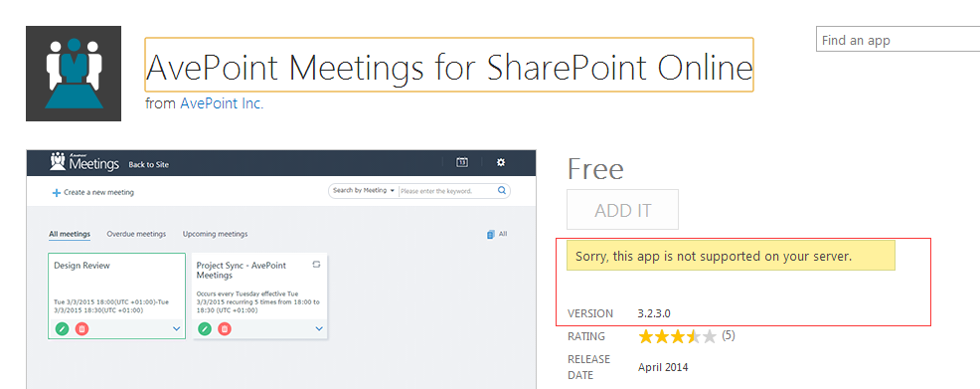Open the AvePoint Inc. publisher link
The width and height of the screenshot is (980, 389).
tap(222, 103)
